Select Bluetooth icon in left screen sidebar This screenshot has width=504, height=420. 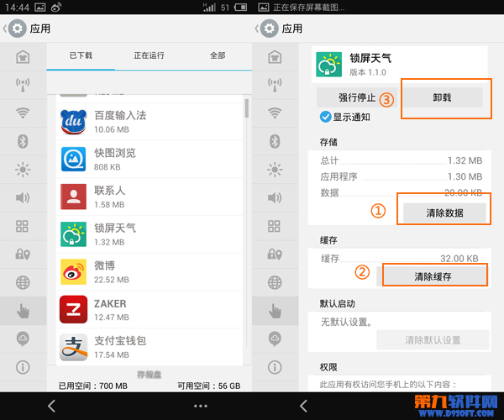[x=23, y=141]
